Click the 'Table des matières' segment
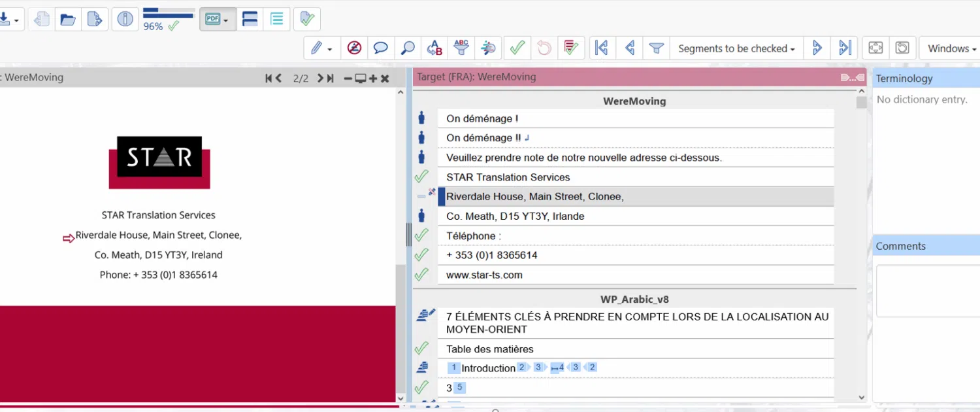The image size is (980, 412). click(636, 349)
